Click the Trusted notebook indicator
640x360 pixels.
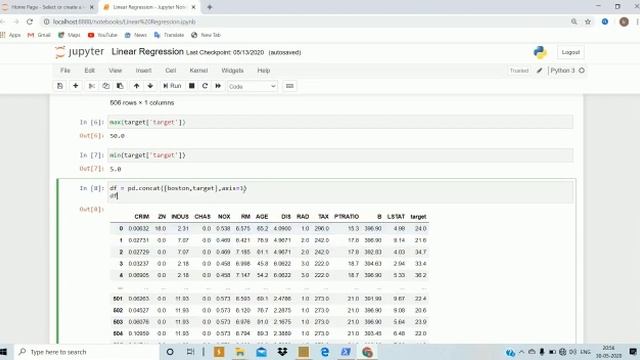point(519,71)
